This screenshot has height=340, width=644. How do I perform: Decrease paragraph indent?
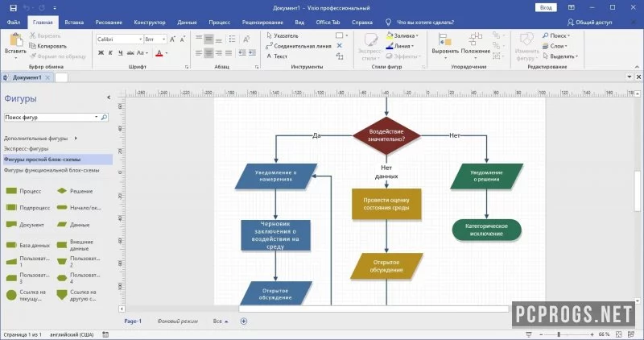pos(242,52)
